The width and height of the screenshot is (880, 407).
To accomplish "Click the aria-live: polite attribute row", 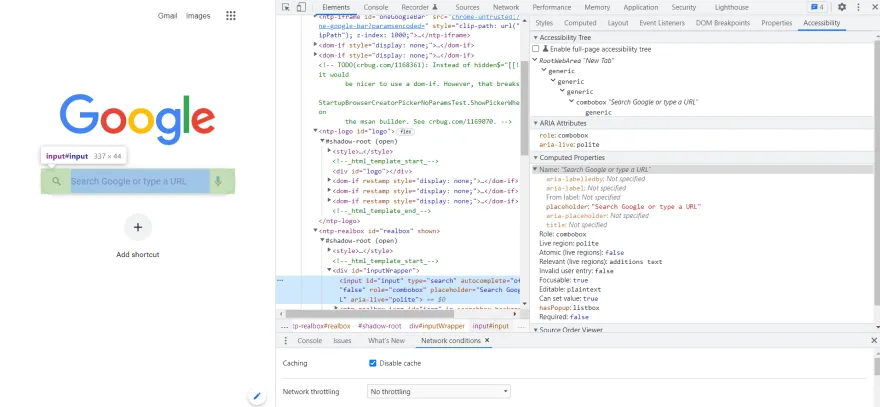I will coord(569,145).
